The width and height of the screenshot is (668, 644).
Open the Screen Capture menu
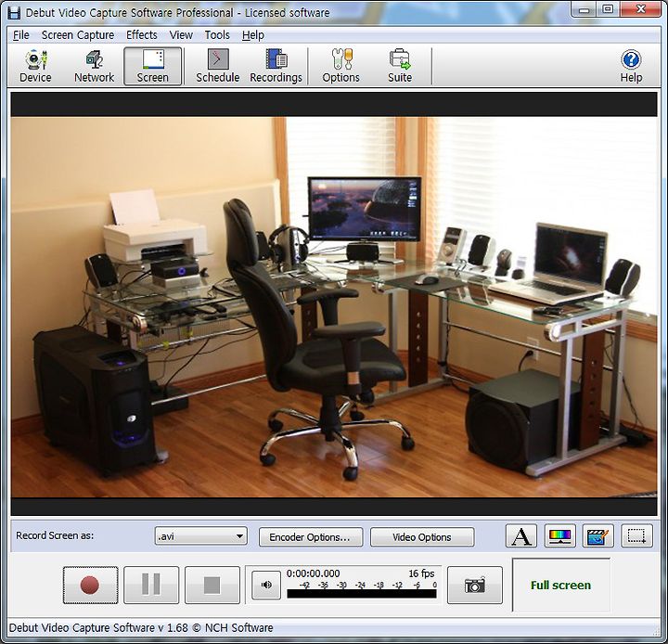point(78,35)
